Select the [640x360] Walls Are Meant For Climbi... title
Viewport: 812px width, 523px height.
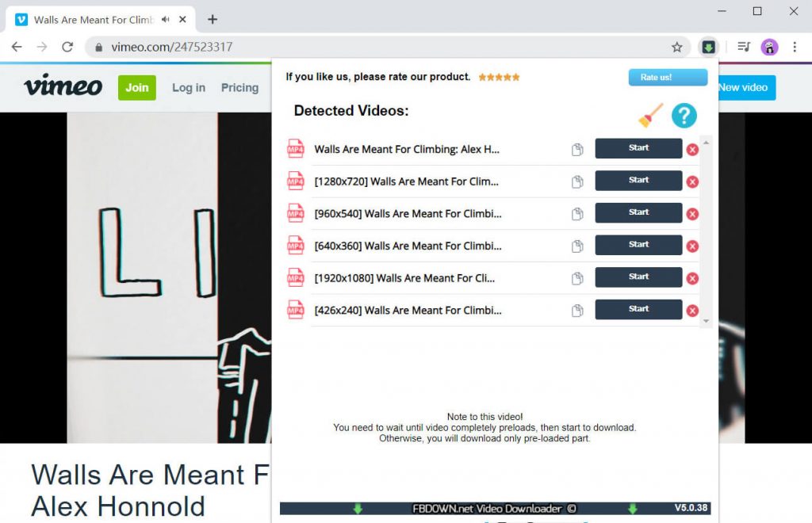(x=408, y=246)
